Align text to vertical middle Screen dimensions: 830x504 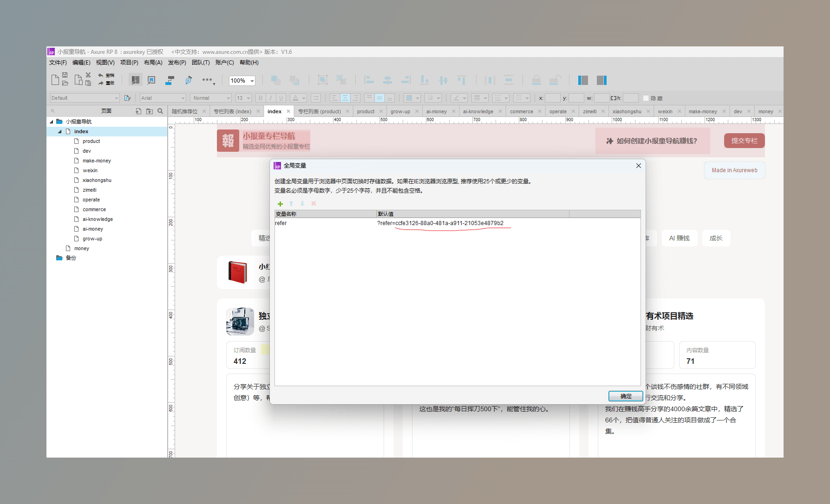(379, 98)
